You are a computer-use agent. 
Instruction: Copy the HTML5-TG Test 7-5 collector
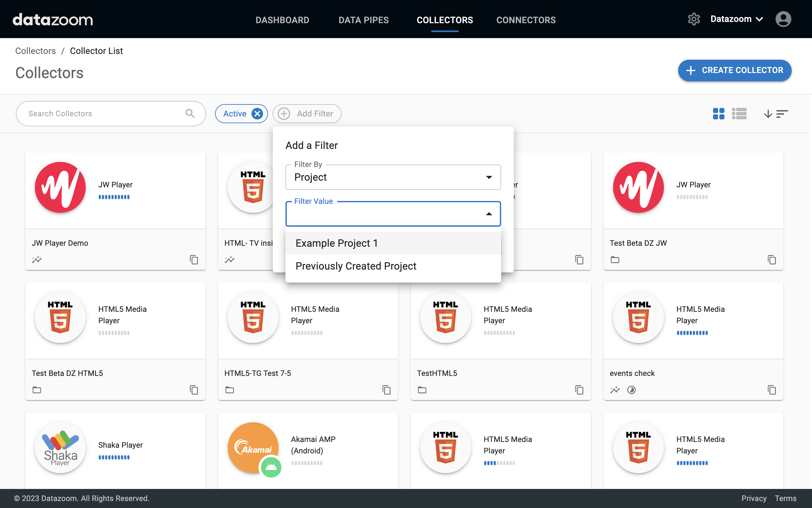[387, 390]
